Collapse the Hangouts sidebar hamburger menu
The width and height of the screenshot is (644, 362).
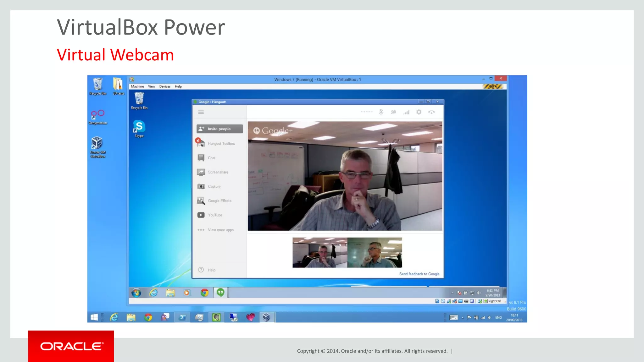[x=201, y=112]
